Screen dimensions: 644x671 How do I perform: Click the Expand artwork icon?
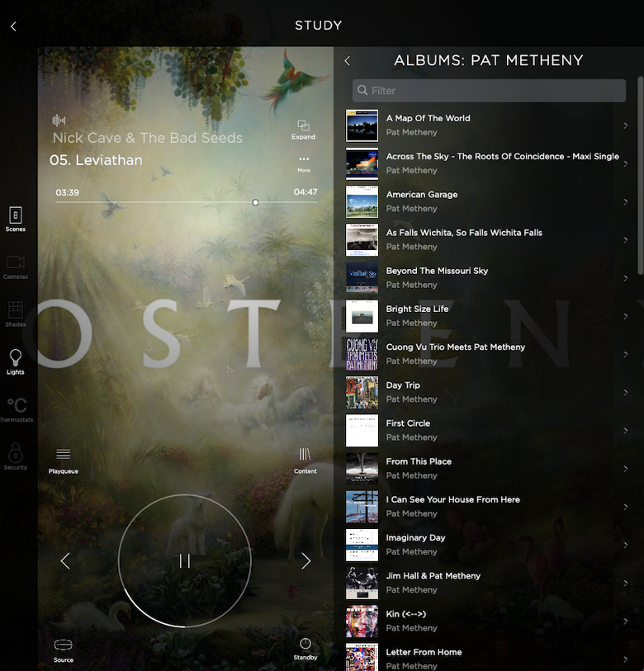[x=303, y=127]
